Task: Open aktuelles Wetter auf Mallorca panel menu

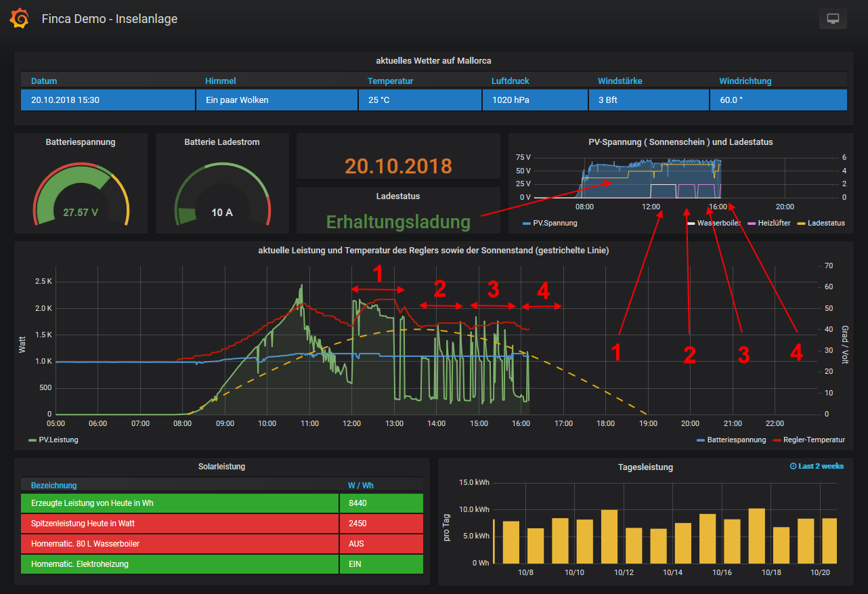Action: 433,61
